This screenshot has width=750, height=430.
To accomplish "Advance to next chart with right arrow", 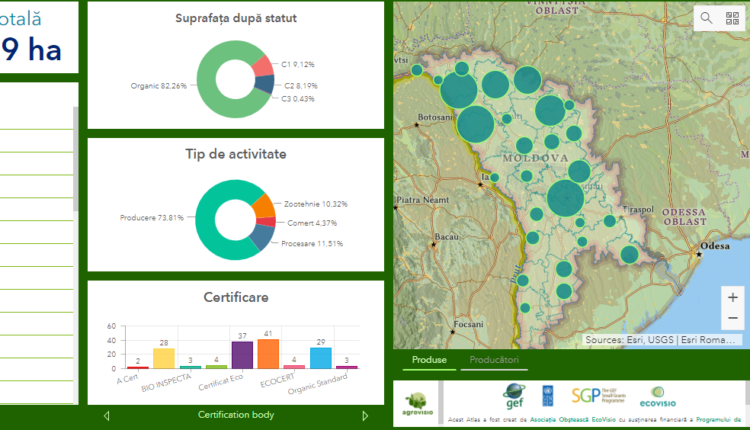I will tap(365, 416).
